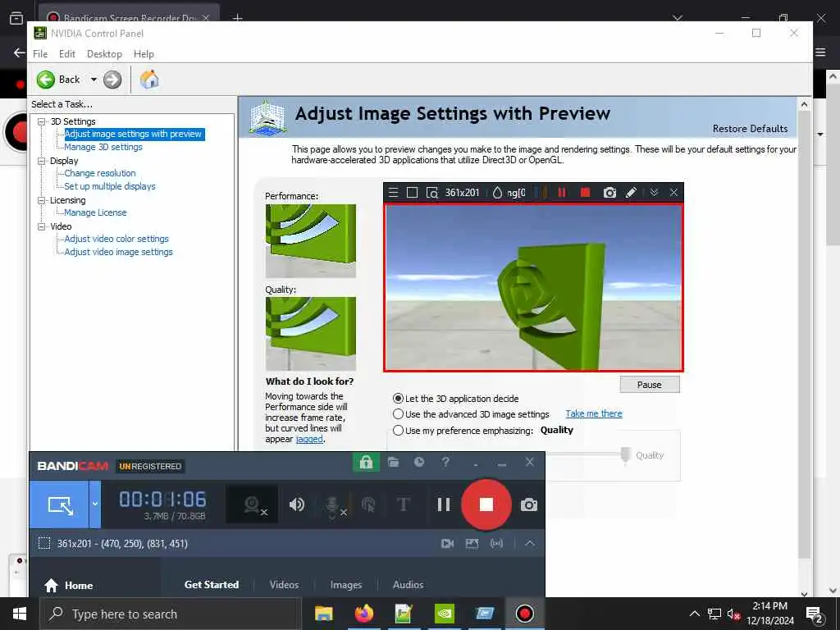Switch to Bandicam Images tab
The width and height of the screenshot is (840, 630).
pyautogui.click(x=346, y=584)
